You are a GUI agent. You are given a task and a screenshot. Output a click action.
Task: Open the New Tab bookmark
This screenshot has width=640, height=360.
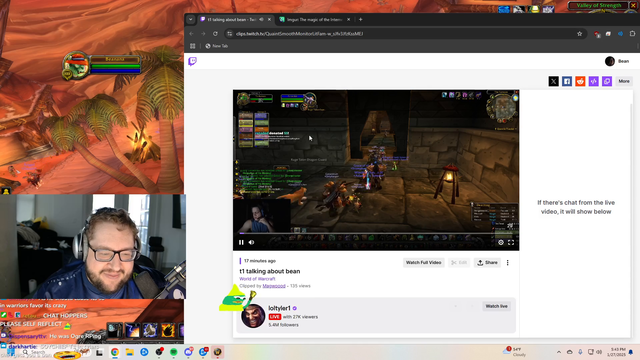pos(217,46)
